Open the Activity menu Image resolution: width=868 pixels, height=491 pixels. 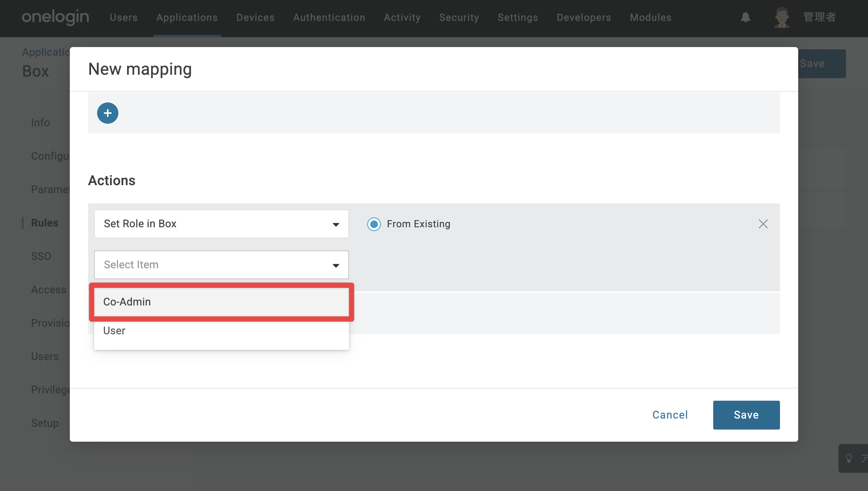(402, 17)
